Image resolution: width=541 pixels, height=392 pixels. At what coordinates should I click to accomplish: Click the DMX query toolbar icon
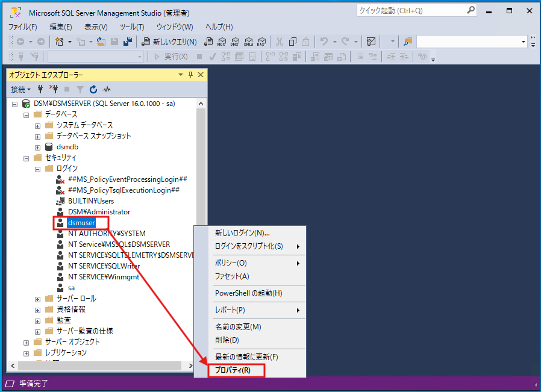click(235, 42)
